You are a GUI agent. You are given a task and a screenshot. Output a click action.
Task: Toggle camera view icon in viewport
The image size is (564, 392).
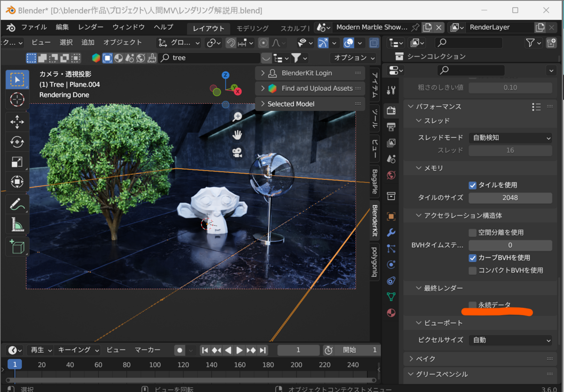coord(237,152)
